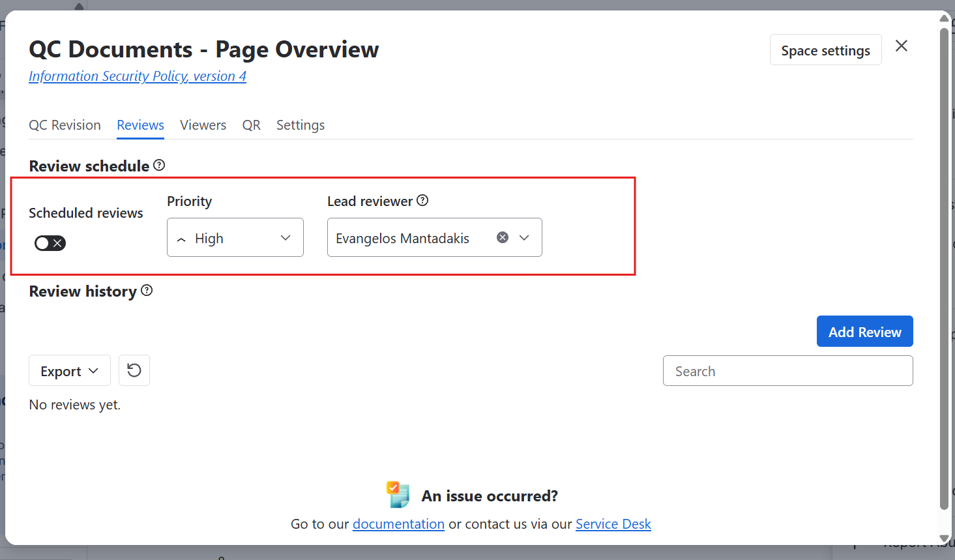Click the 'QC Documents - Page Overview' title

(x=204, y=50)
